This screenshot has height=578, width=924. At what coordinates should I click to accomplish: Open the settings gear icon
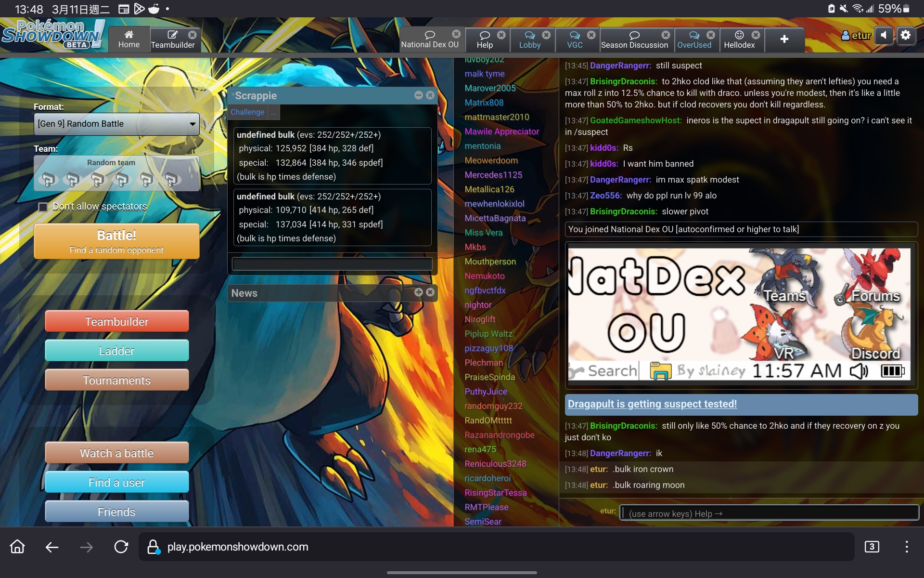pyautogui.click(x=906, y=35)
